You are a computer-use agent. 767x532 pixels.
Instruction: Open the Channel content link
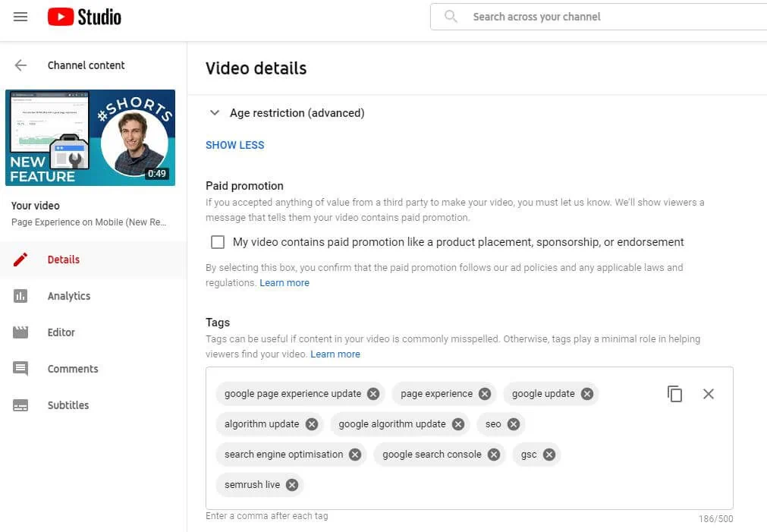(x=86, y=65)
